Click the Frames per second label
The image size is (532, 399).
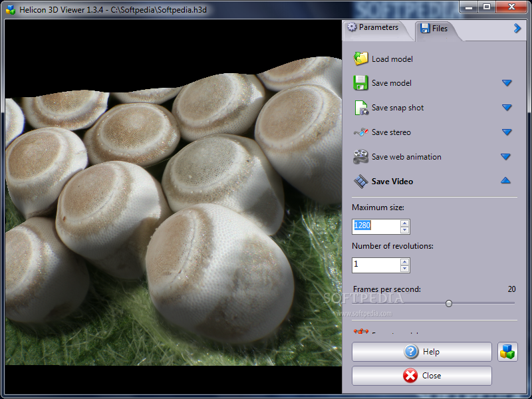[x=387, y=289]
